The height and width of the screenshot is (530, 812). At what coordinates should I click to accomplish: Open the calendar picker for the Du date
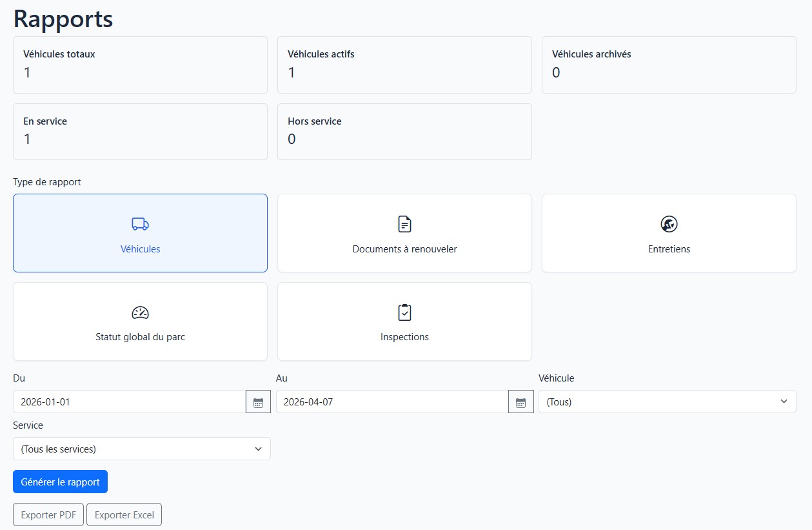(x=258, y=402)
